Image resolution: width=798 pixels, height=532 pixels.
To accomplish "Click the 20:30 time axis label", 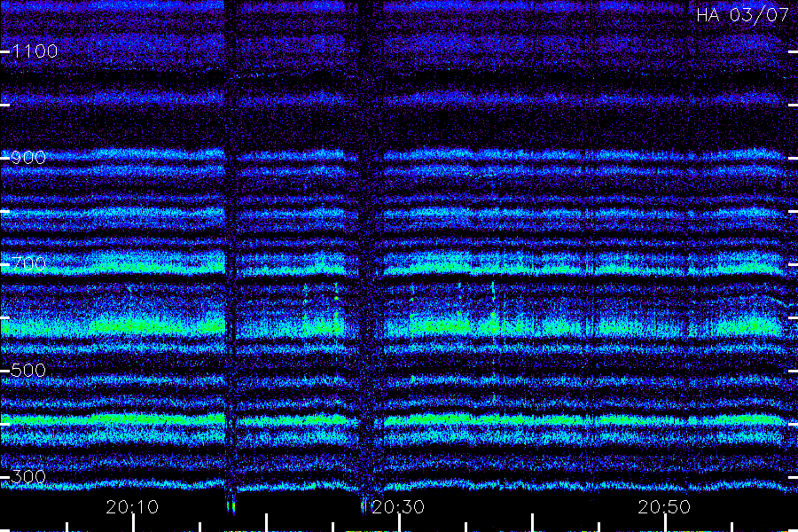I will click(398, 506).
